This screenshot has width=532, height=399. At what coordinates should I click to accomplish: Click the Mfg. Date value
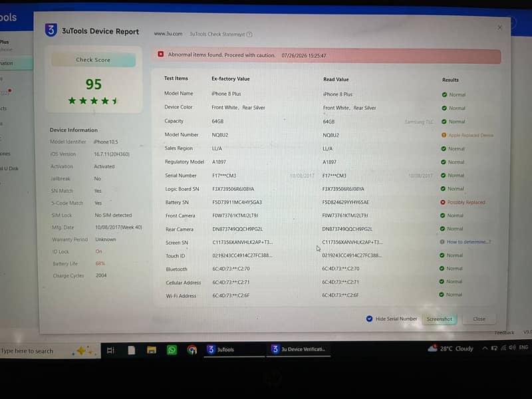[x=118, y=227]
